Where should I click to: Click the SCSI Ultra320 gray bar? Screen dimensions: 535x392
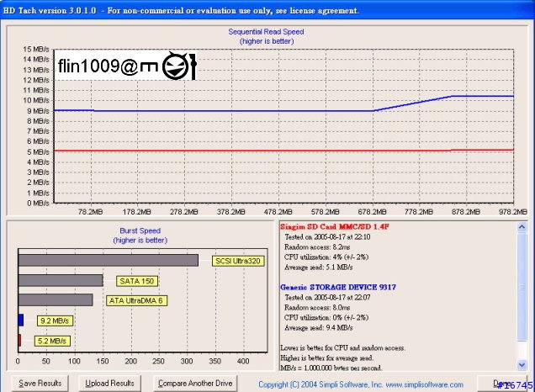[109, 260]
